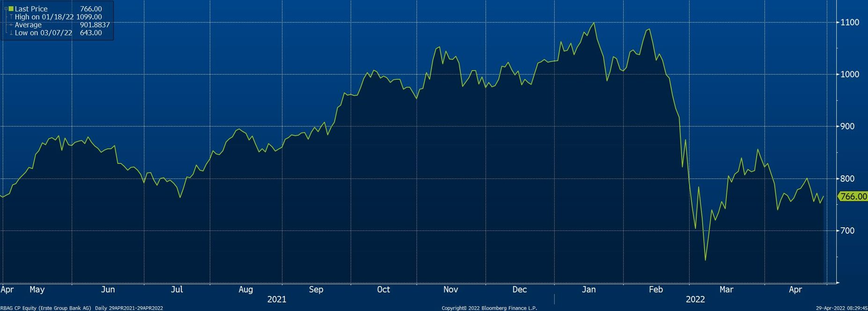Viewport: 868px width, 311px height.
Task: Click the Average marker icon in legend
Action: pyautogui.click(x=11, y=25)
